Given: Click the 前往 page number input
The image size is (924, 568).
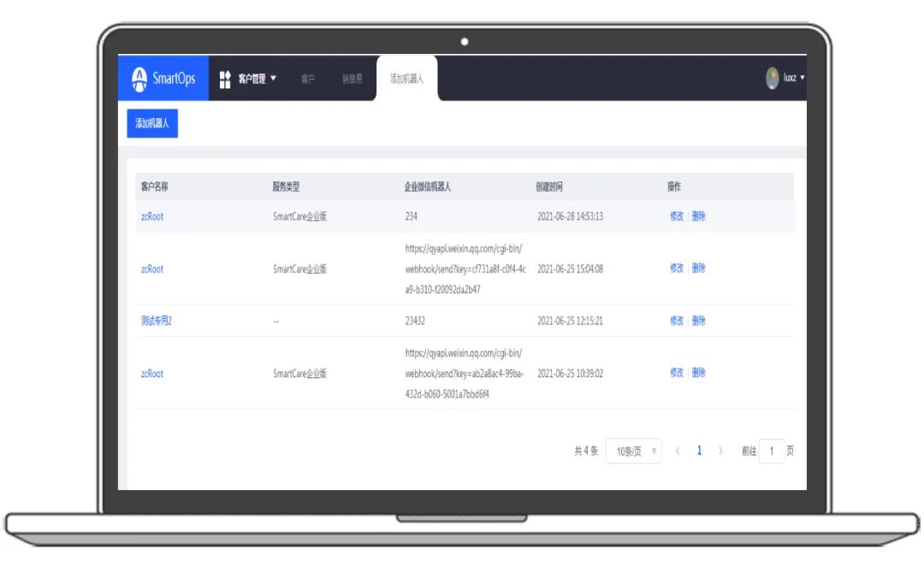Looking at the screenshot, I should [772, 452].
